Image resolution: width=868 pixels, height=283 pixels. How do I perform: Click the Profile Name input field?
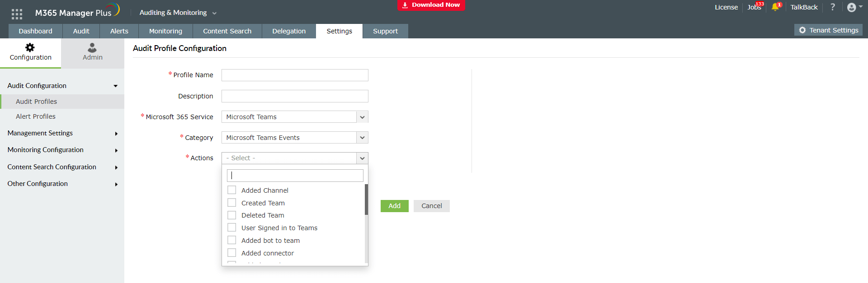tap(295, 75)
